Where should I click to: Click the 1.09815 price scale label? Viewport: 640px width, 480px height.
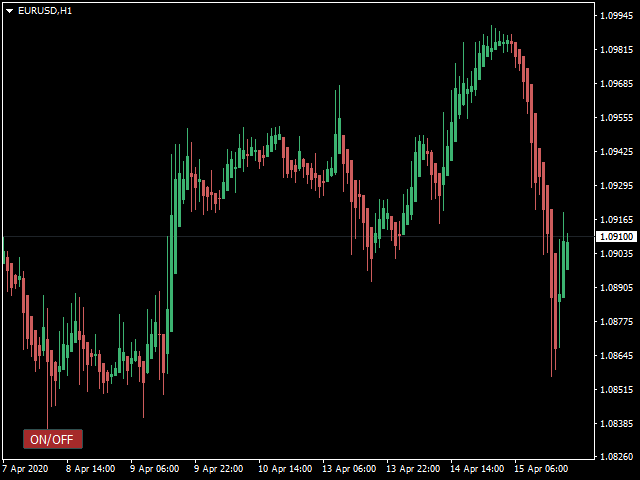tap(614, 50)
